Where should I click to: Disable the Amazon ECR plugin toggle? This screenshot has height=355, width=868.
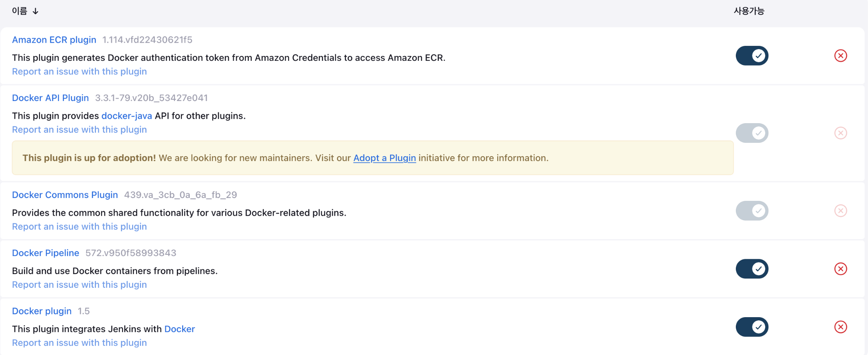tap(752, 56)
